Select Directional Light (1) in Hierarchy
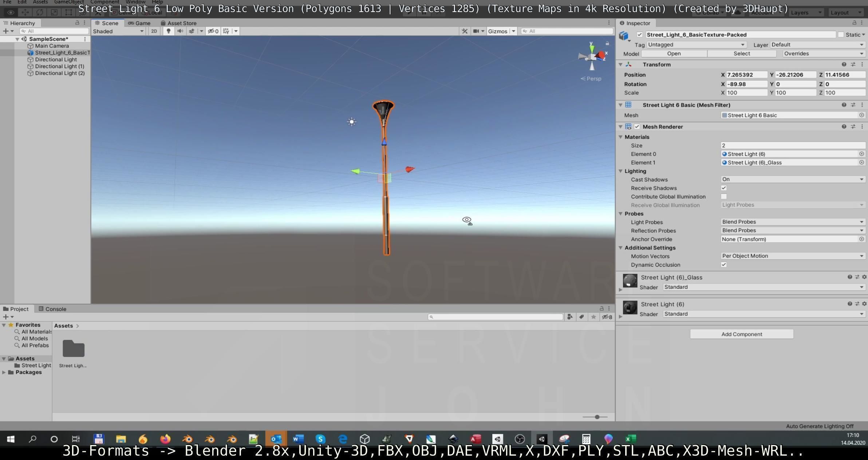 (59, 66)
